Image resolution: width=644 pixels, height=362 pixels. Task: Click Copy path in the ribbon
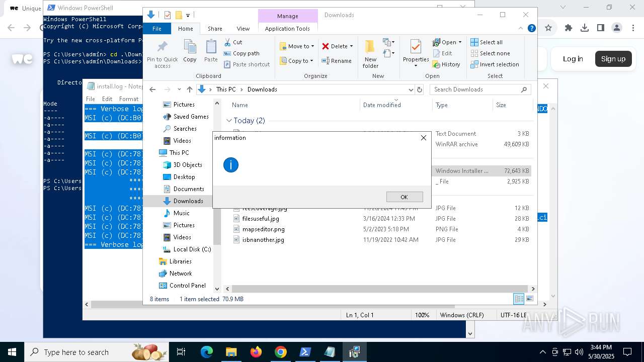(x=242, y=53)
